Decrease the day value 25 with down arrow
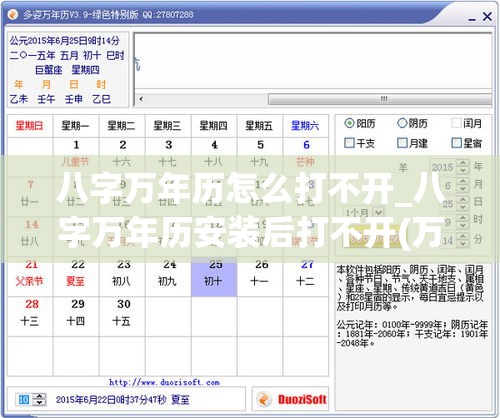500x418 pixels. coord(462,207)
